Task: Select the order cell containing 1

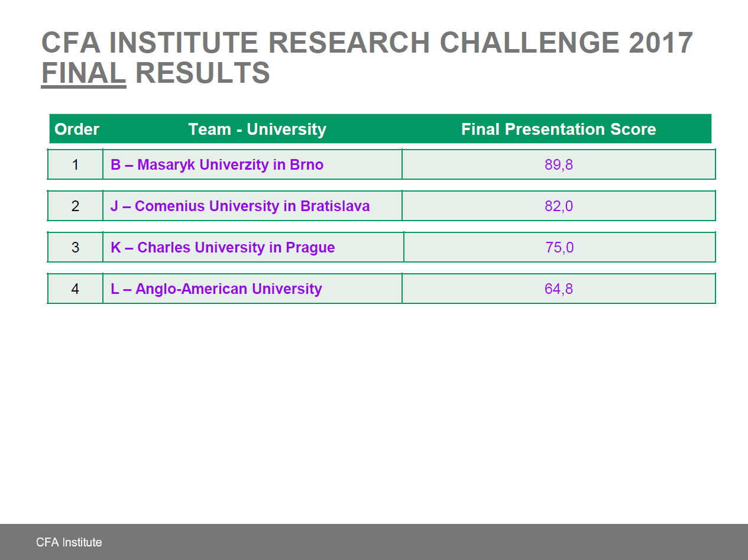Action: pos(75,165)
